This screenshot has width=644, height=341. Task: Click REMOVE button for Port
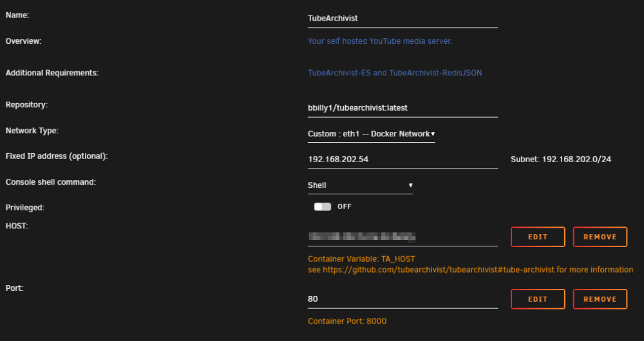click(x=600, y=299)
